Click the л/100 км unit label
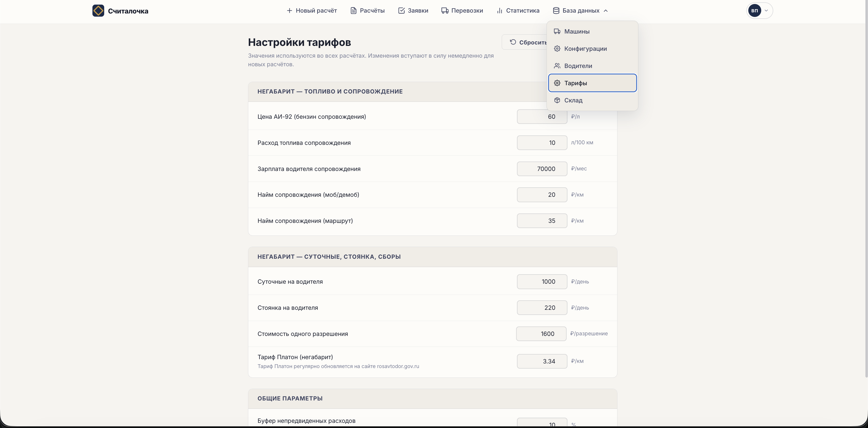The width and height of the screenshot is (868, 428). click(x=582, y=143)
